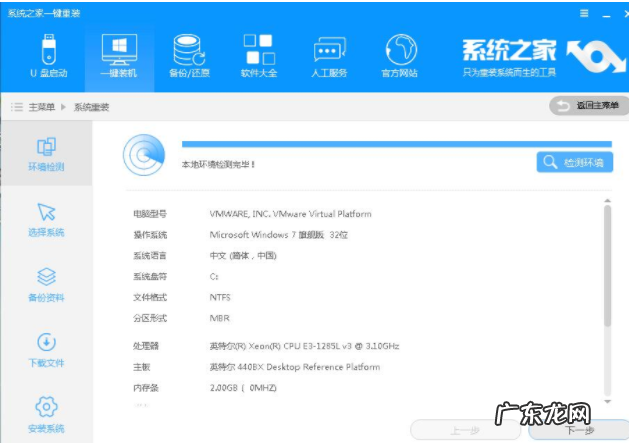Click the 440BX Desktop Reference Platform value

[294, 367]
